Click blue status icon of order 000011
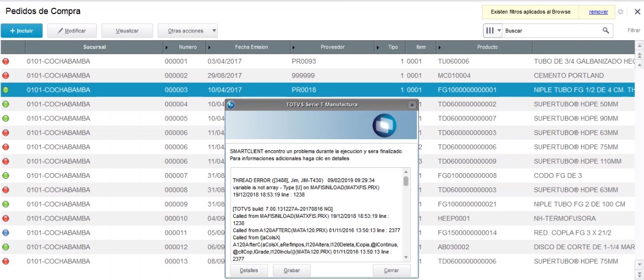The height and width of the screenshot is (280, 644). pos(6,233)
